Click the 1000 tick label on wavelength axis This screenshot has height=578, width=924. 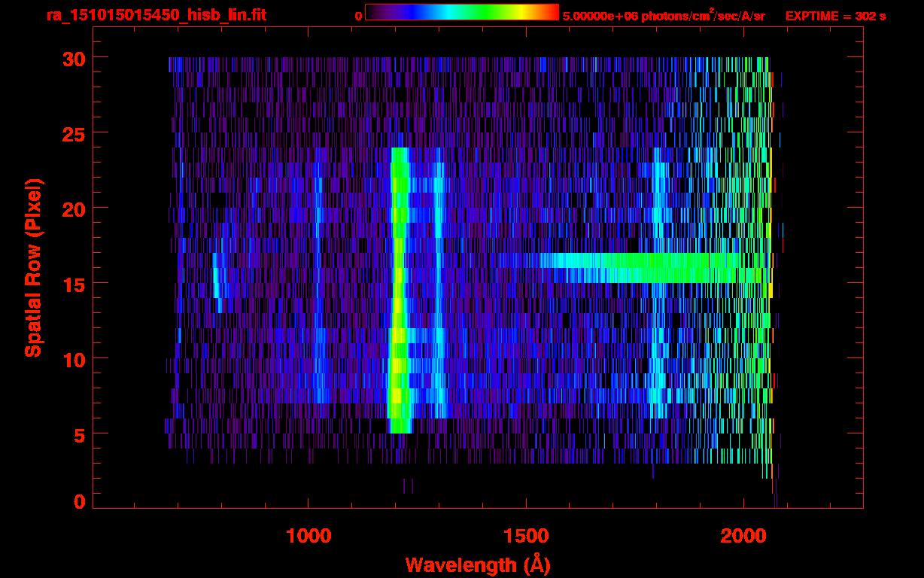(309, 537)
